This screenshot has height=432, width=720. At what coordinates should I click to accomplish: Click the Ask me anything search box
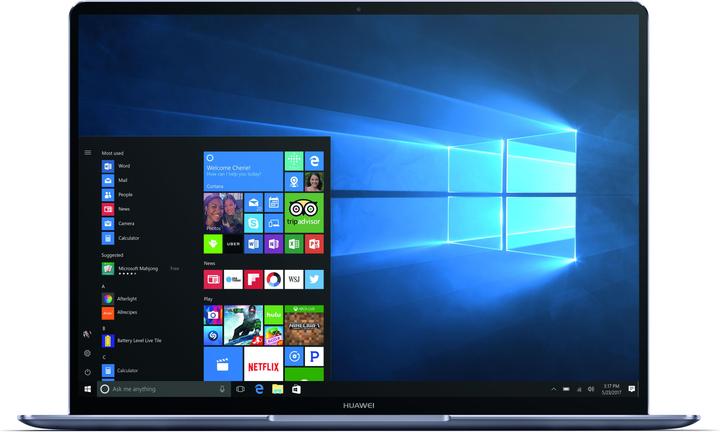pyautogui.click(x=163, y=389)
